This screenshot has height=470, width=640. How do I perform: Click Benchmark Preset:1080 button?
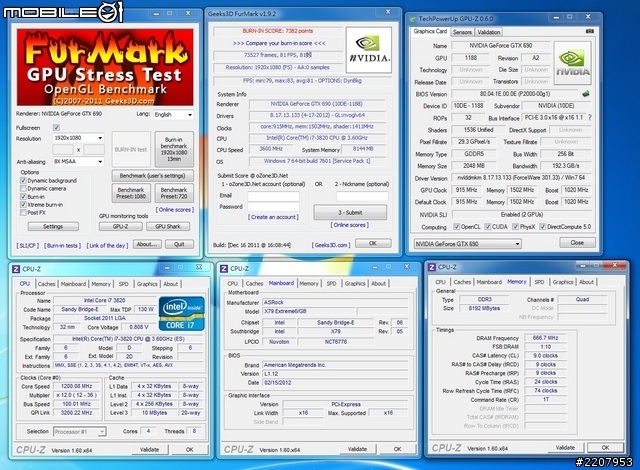point(131,193)
